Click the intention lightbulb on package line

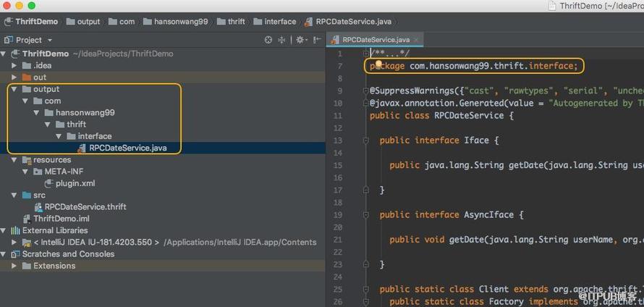[378, 64]
